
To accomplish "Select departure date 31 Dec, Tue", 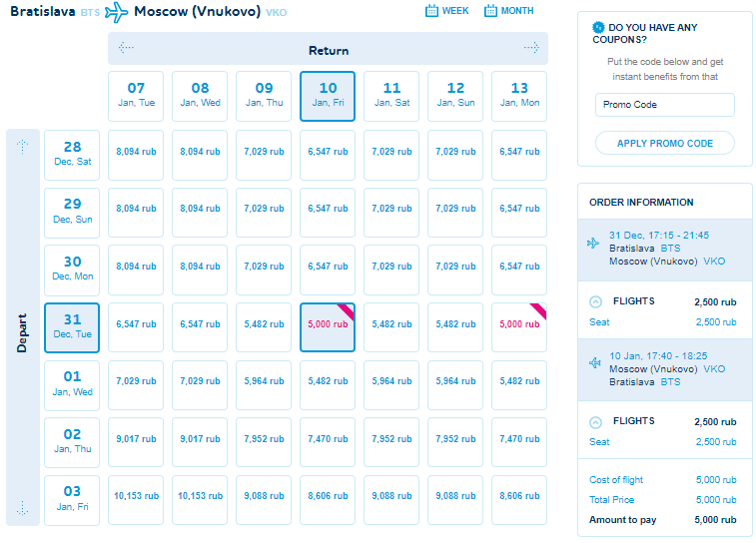I will (x=72, y=327).
